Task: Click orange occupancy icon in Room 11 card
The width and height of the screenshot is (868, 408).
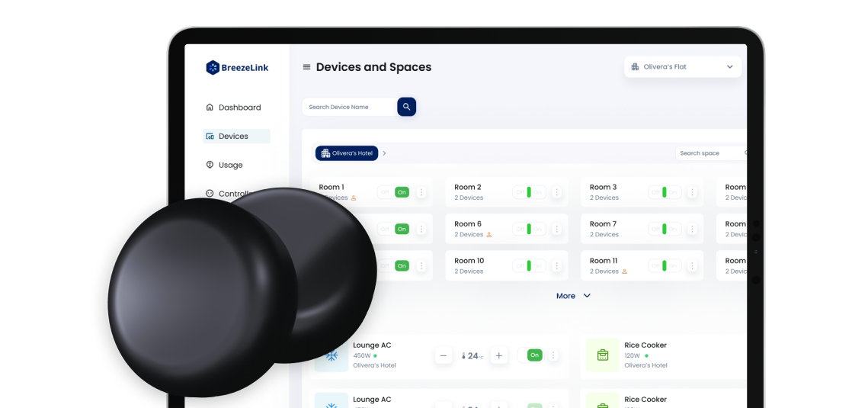Action: pyautogui.click(x=624, y=271)
